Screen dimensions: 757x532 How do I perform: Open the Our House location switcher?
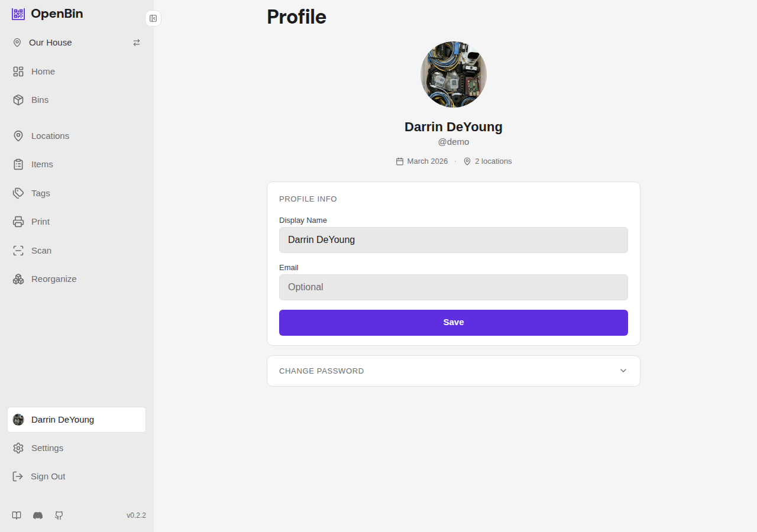(51, 43)
